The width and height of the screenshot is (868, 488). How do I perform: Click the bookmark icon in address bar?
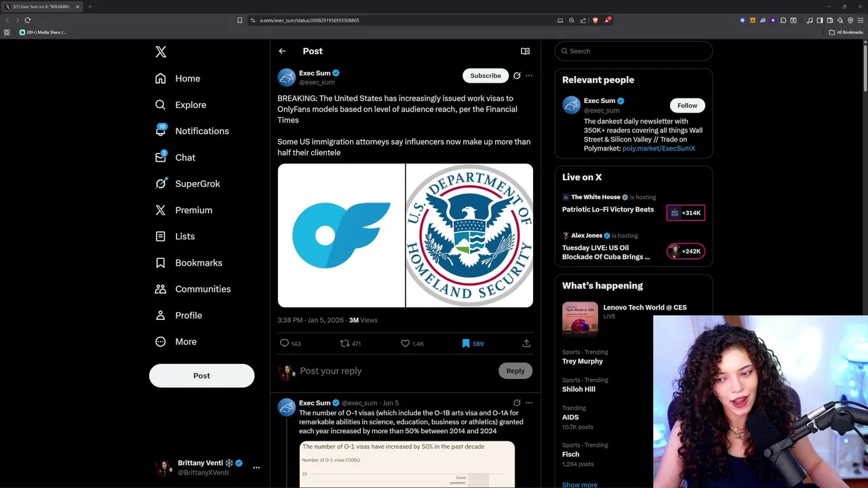coord(239,20)
